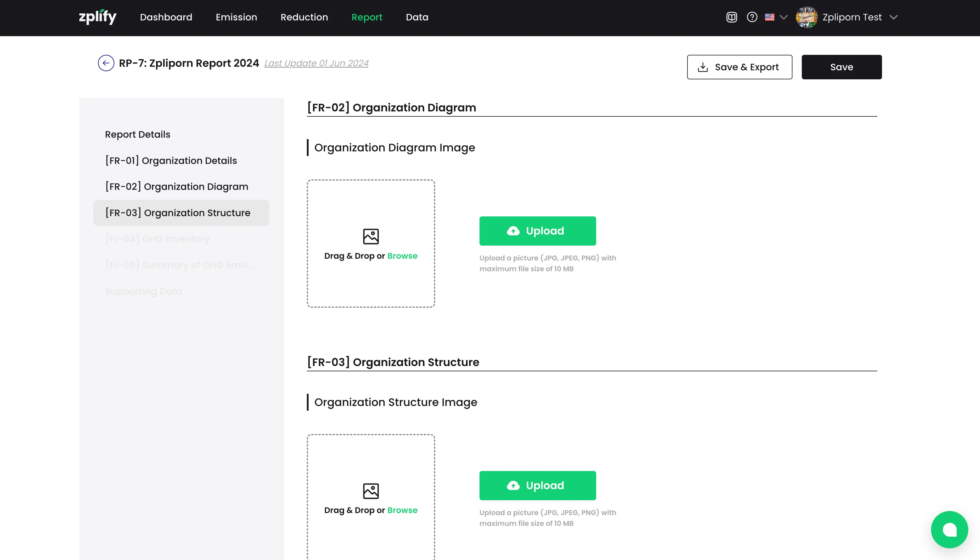Click image placeholder icon in Organization Diagram dropzone
The height and width of the screenshot is (560, 980).
click(371, 237)
